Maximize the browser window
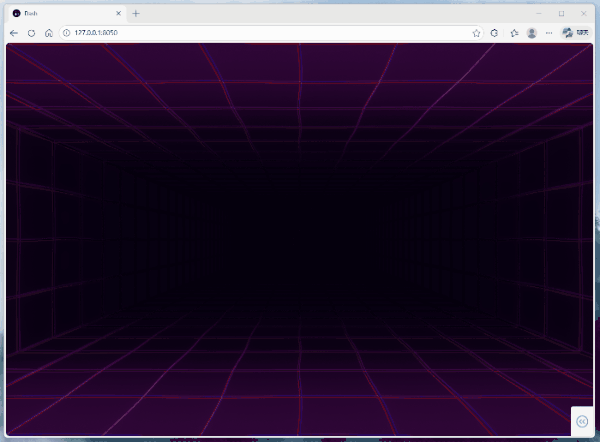The width and height of the screenshot is (600, 442). coord(561,13)
